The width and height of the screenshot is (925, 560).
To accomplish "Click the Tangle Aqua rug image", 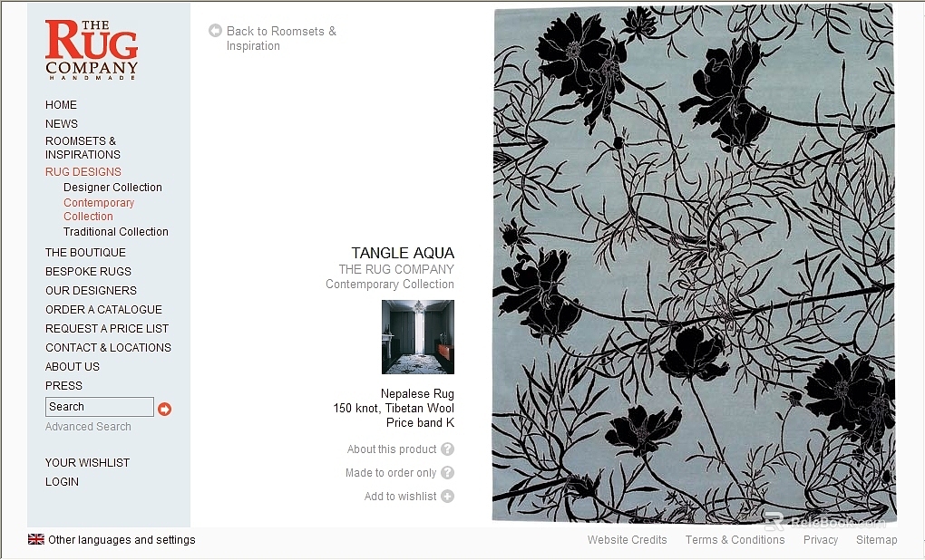I will [694, 264].
